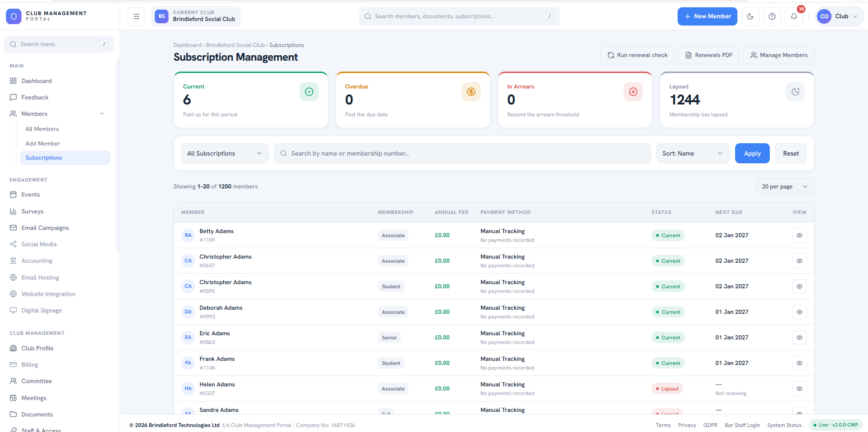Click the Dashboard sidebar icon
868x432 pixels.
[13, 81]
